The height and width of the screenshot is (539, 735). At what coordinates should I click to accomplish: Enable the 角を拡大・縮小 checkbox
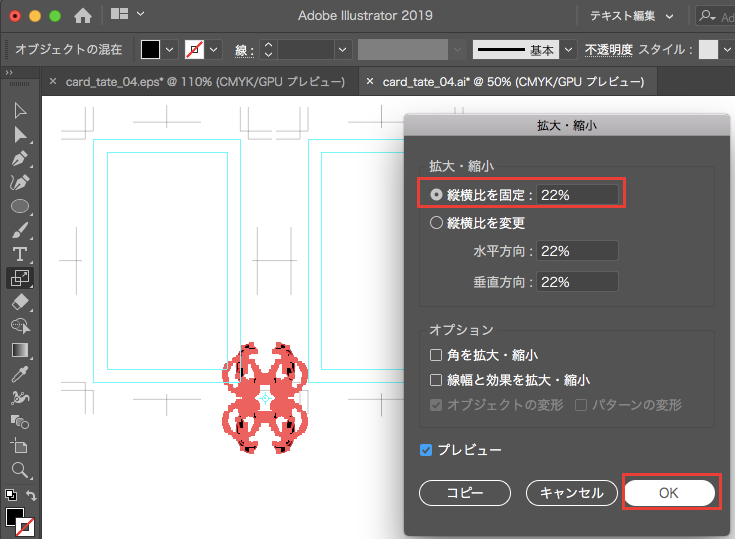coord(436,355)
